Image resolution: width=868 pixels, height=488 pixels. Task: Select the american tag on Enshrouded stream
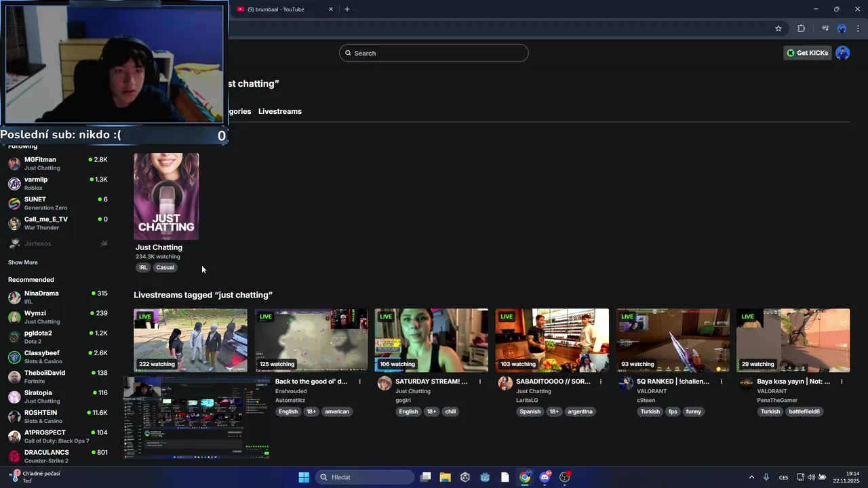coord(337,411)
